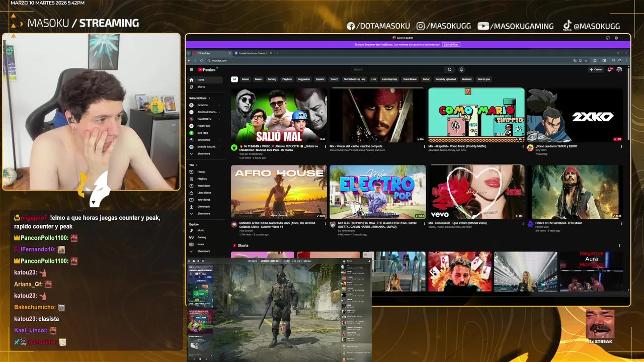
Task: Open Liked videos in the sidebar
Action: (205, 193)
